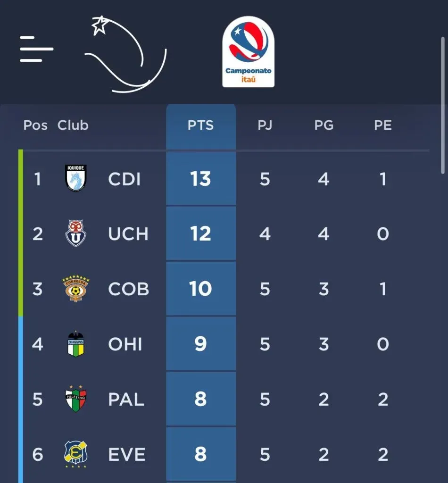The image size is (448, 483).
Task: Tap the star swoosh site logo
Action: tap(125, 54)
